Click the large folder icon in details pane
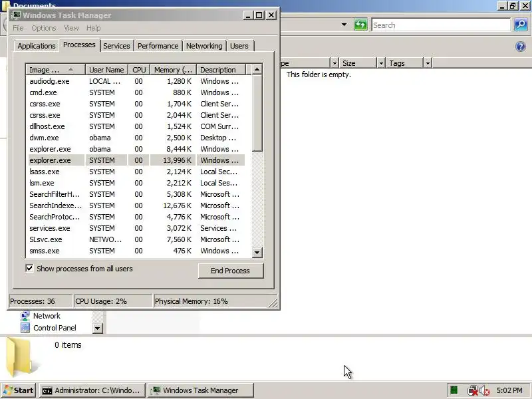Viewport: 532px width, 399px height. [21, 357]
